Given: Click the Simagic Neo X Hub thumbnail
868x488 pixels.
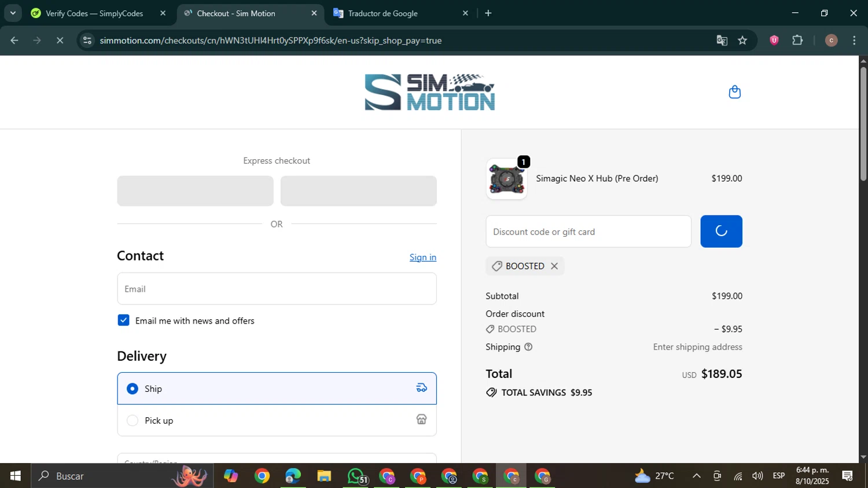Looking at the screenshot, I should tap(506, 179).
